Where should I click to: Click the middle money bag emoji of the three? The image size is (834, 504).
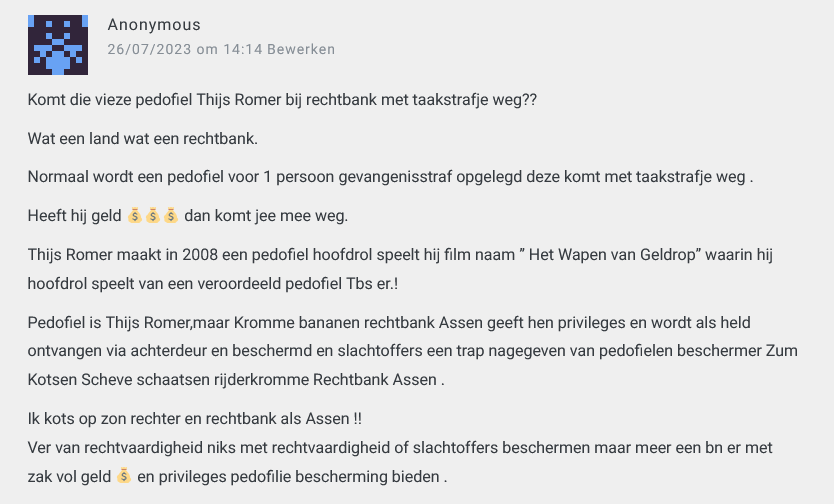(x=153, y=215)
